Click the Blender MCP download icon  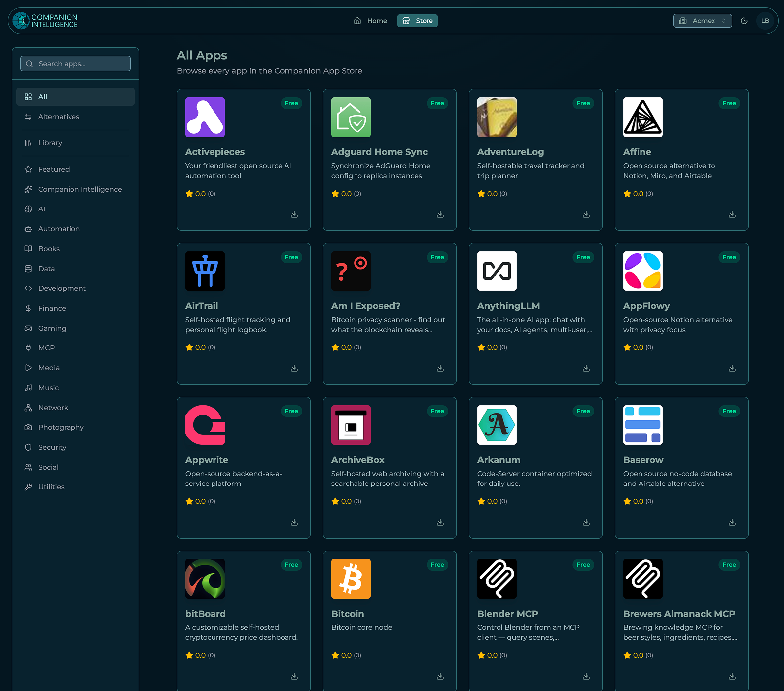[x=586, y=676]
